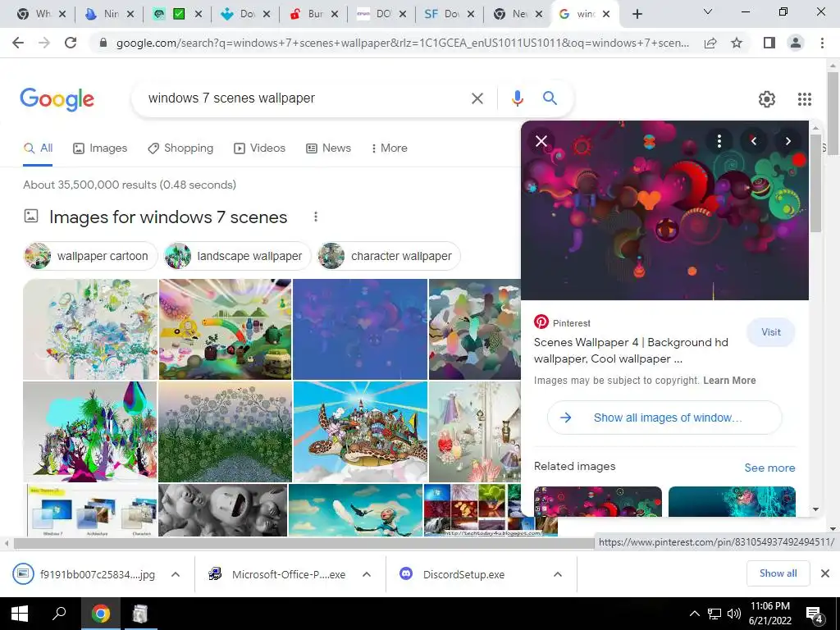This screenshot has width=840, height=630.
Task: Show hidden system tray icons
Action: [694, 614]
